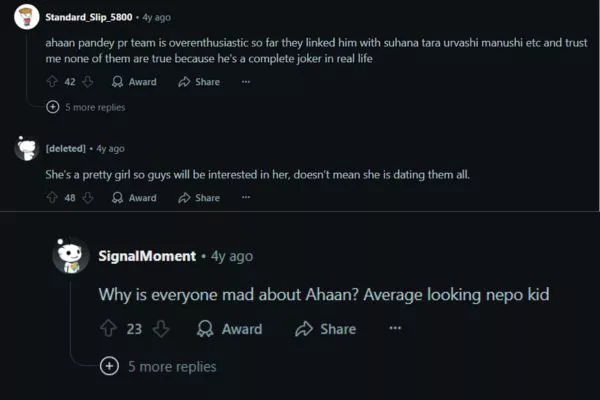600x400 pixels.
Task: Open more options on SignalMoment's comment
Action: (x=395, y=329)
